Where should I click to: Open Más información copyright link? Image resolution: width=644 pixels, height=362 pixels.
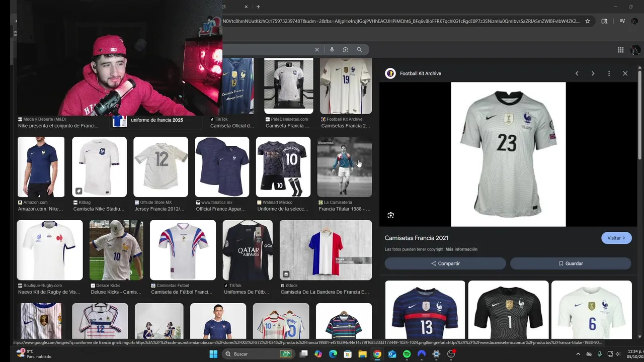pyautogui.click(x=461, y=249)
